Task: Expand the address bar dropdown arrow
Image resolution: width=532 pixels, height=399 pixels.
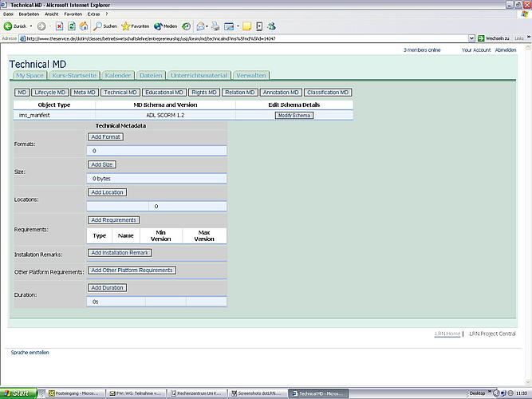Action: [471, 38]
